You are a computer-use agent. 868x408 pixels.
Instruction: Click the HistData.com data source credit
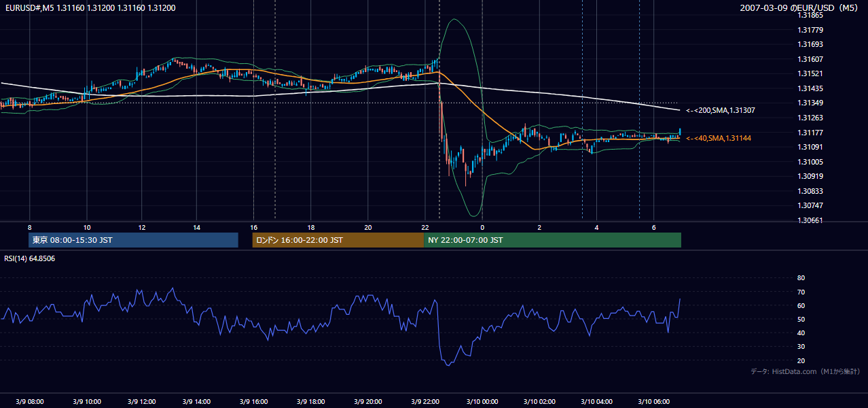[x=805, y=371]
